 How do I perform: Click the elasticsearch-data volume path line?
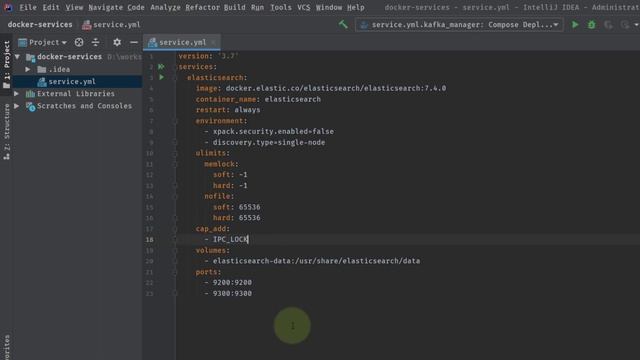[x=316, y=261]
